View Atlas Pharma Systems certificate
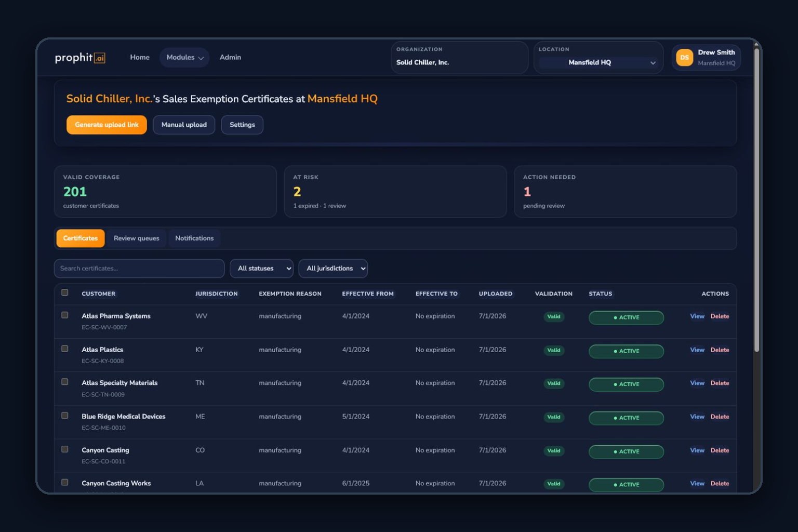 pos(697,316)
